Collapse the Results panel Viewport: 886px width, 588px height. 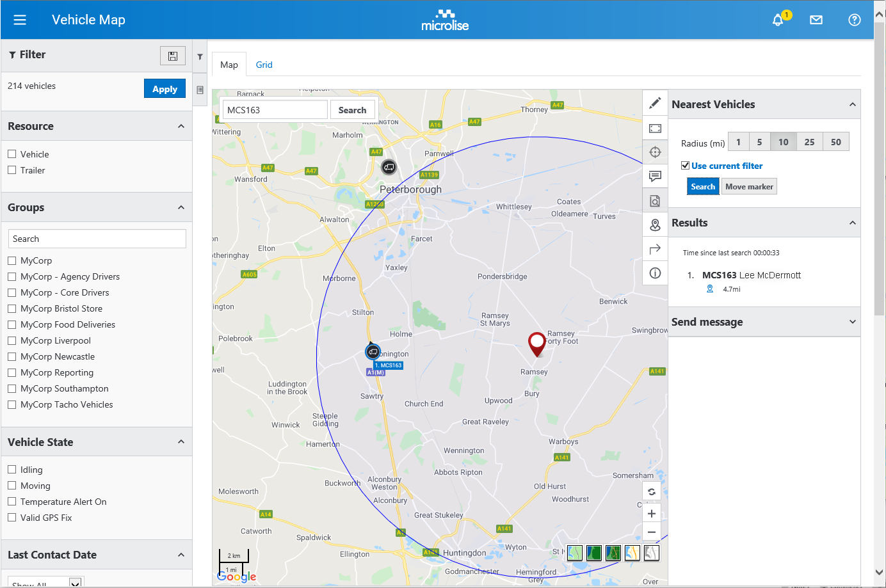(x=853, y=223)
